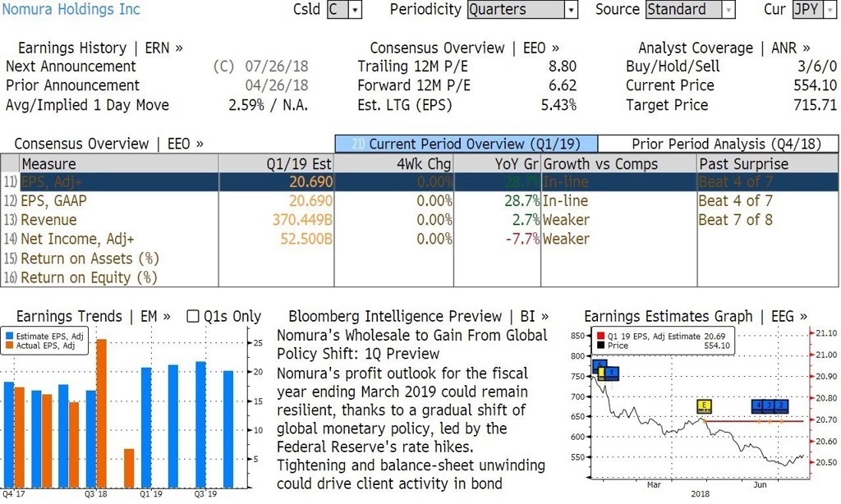Click the YoY Gr column header
This screenshot has width=841, height=504.
497,163
